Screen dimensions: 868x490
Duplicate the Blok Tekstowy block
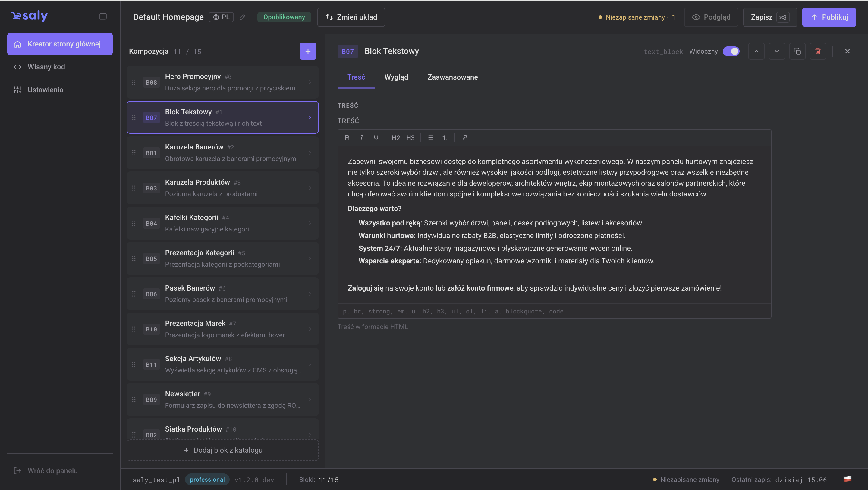[797, 51]
